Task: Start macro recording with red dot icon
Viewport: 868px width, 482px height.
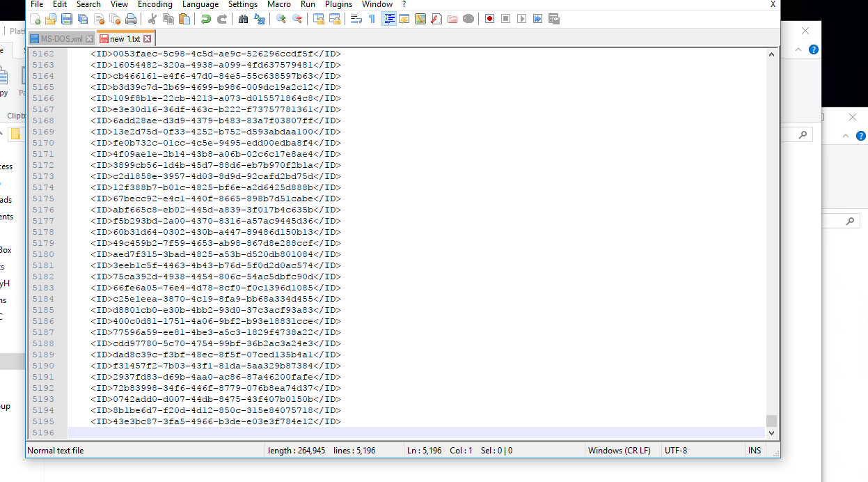Action: click(490, 19)
